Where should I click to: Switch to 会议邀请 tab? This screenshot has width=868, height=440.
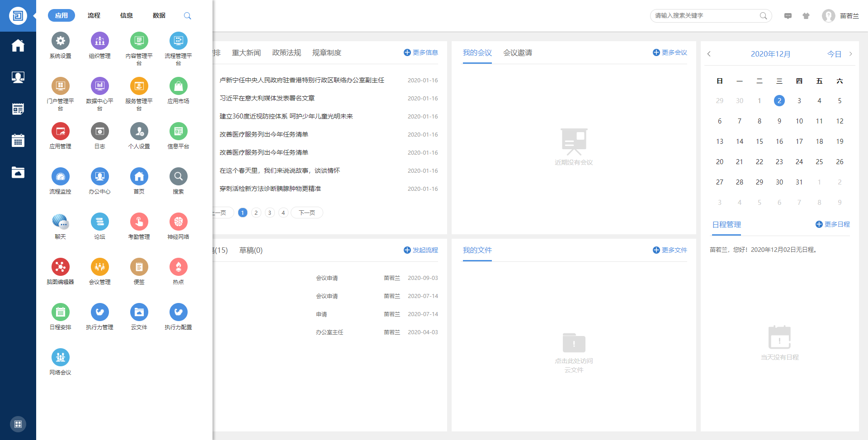(x=518, y=53)
